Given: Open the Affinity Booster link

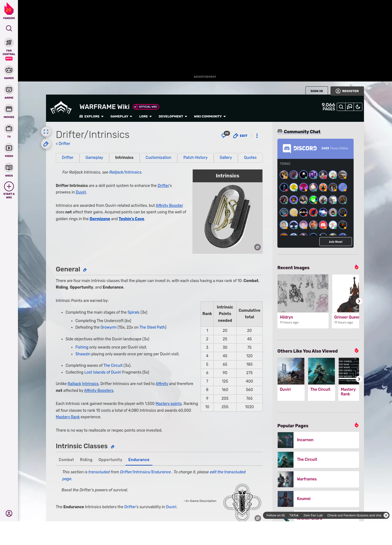Looking at the screenshot, I should point(169,205).
